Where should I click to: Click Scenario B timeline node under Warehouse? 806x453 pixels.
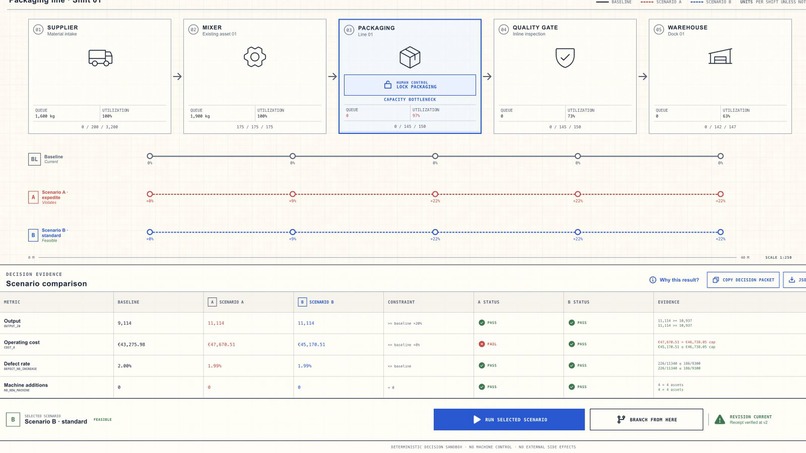coord(720,232)
